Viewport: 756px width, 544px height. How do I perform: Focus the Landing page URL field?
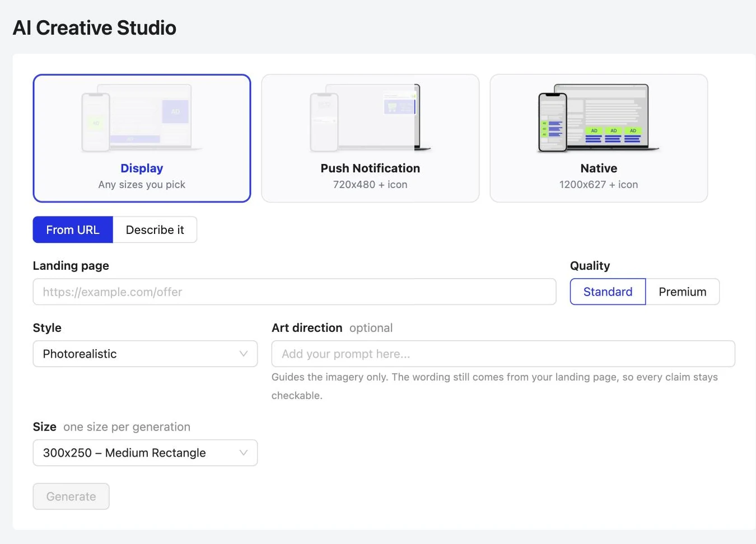(x=295, y=292)
